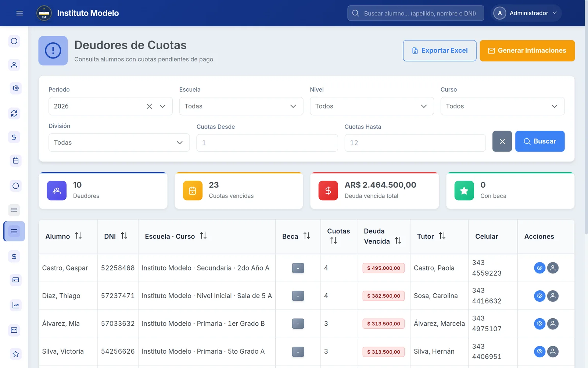The width and height of the screenshot is (588, 368).
Task: Open the Período 2026 dropdown
Action: point(162,106)
